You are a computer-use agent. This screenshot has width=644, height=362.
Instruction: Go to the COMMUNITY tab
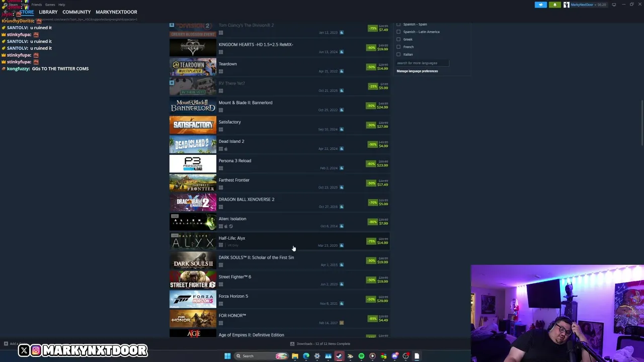(76, 12)
